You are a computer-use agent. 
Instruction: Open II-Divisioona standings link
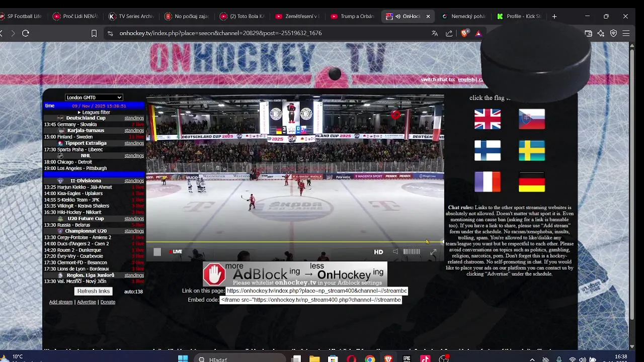[134, 181]
